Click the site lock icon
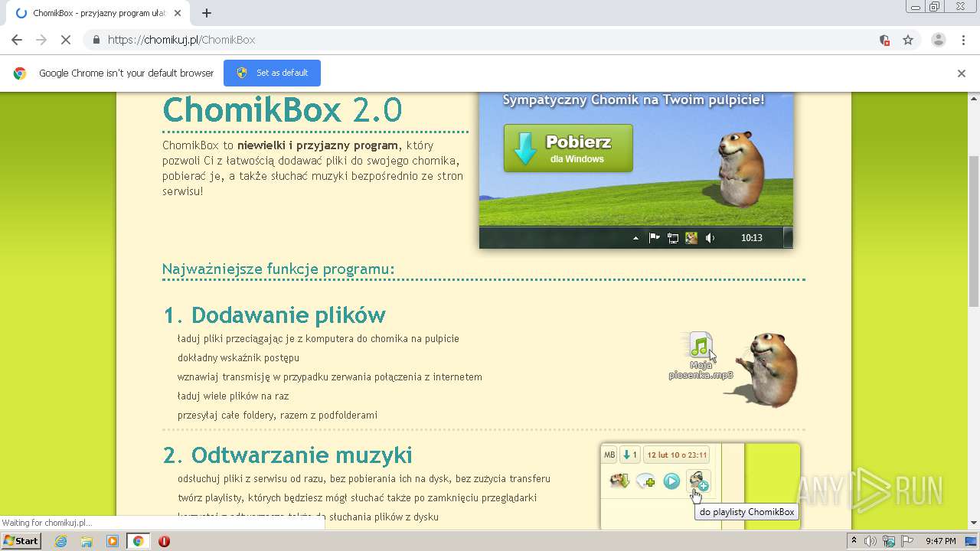Viewport: 980px width, 551px height. tap(96, 40)
